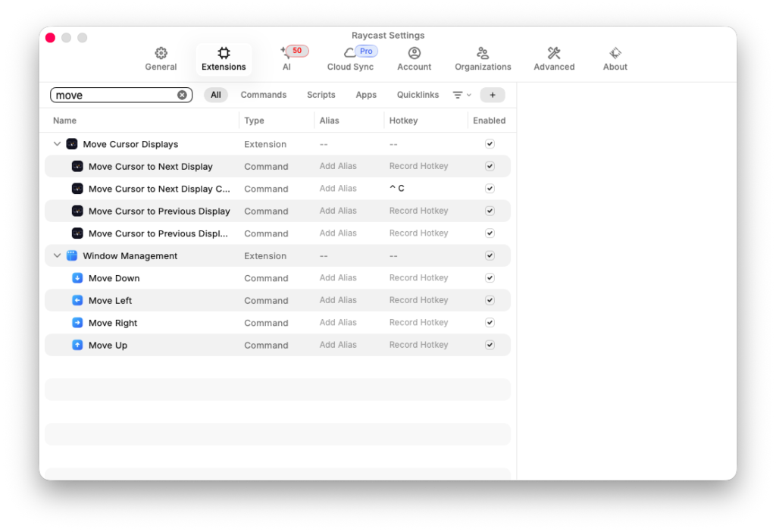Viewport: 776px width, 532px height.
Task: Click the Window Management extension icon
Action: tap(72, 256)
